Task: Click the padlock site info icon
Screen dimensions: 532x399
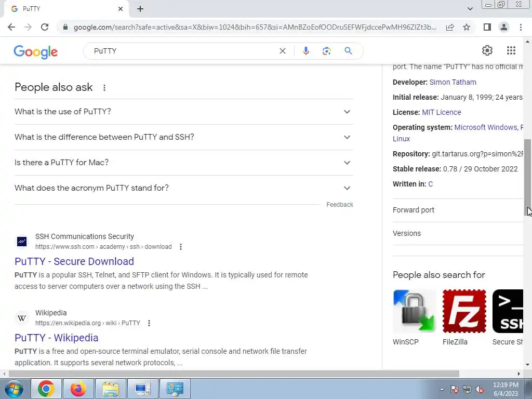Action: (x=65, y=27)
